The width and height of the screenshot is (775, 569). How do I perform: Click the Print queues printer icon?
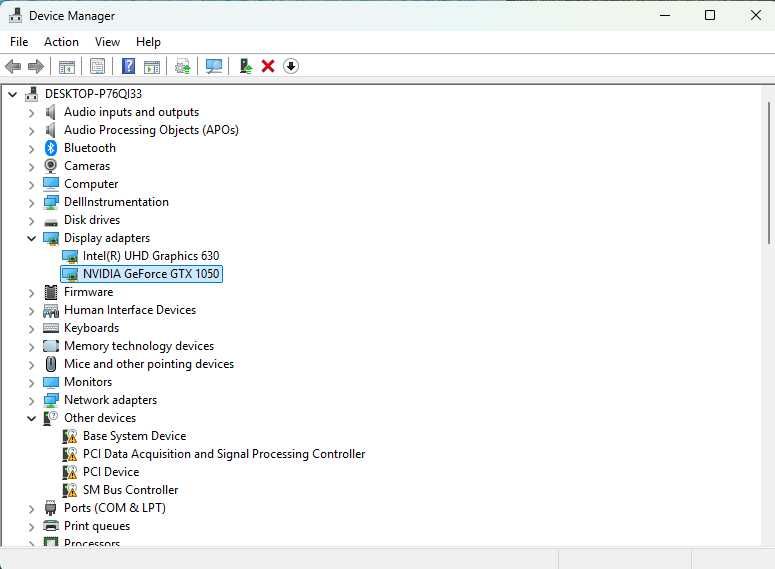pyautogui.click(x=50, y=525)
